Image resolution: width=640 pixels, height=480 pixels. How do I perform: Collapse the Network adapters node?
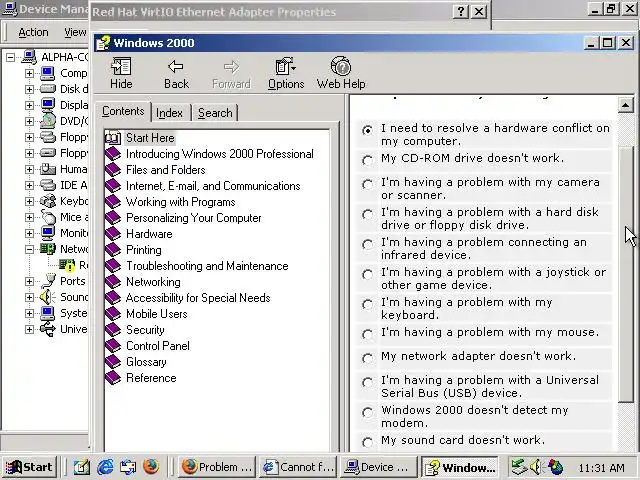click(x=29, y=249)
